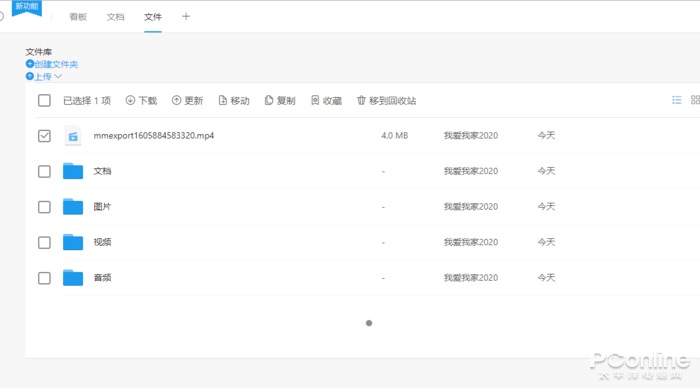Check the 视频 folder checkbox
This screenshot has width=700, height=388.
(44, 242)
